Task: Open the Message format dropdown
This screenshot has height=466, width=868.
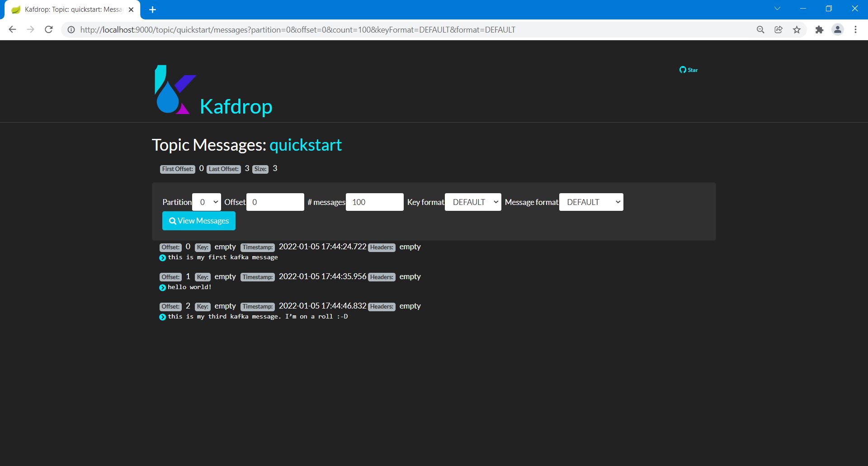Action: (591, 202)
